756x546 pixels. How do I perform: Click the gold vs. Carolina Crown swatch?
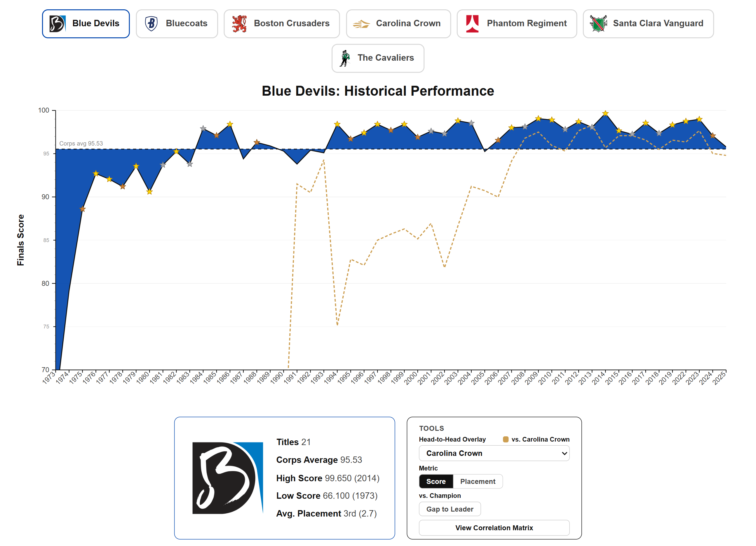506,440
